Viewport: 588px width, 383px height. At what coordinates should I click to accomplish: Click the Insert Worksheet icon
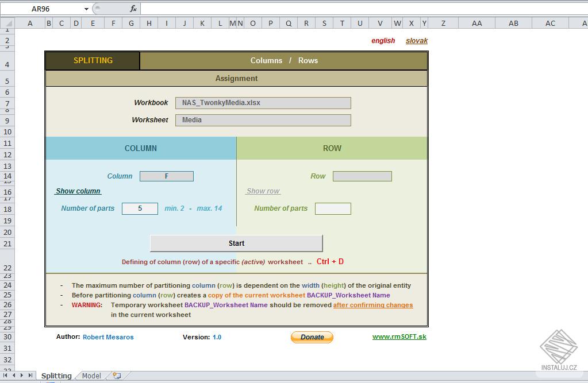point(117,376)
